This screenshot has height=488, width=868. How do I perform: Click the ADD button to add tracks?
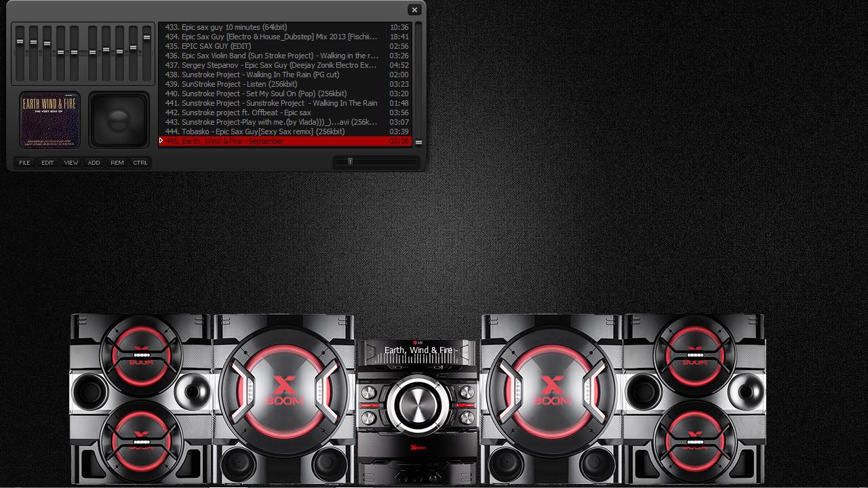coord(94,163)
